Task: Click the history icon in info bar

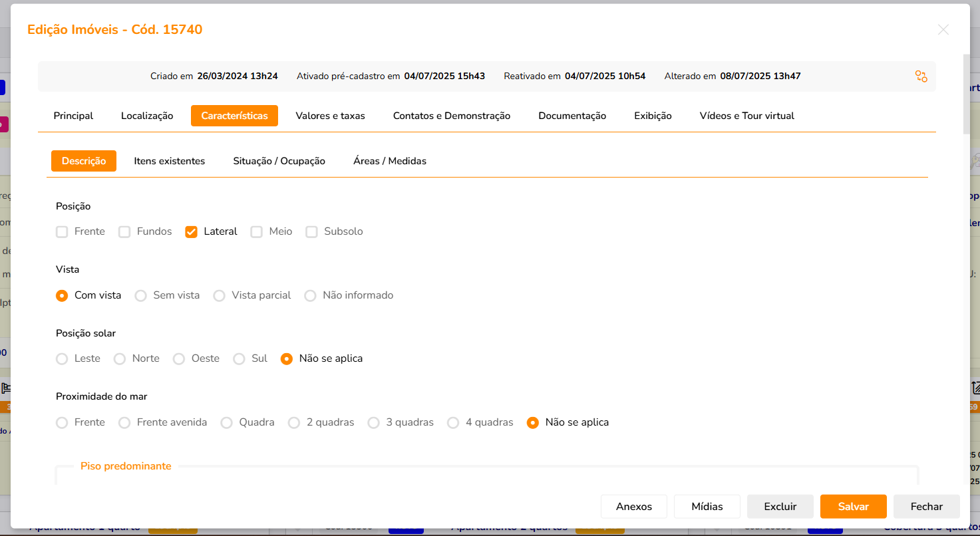Action: [x=921, y=76]
